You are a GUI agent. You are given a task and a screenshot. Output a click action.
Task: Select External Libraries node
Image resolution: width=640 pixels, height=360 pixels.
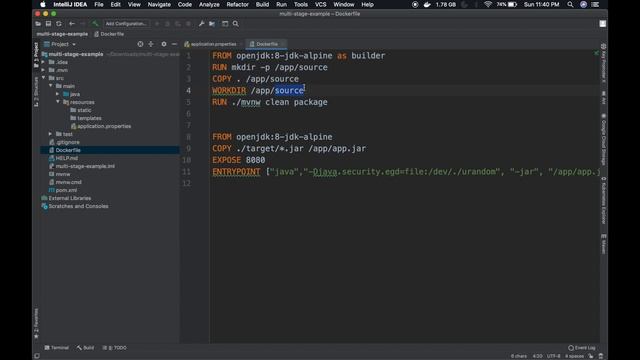(x=70, y=198)
